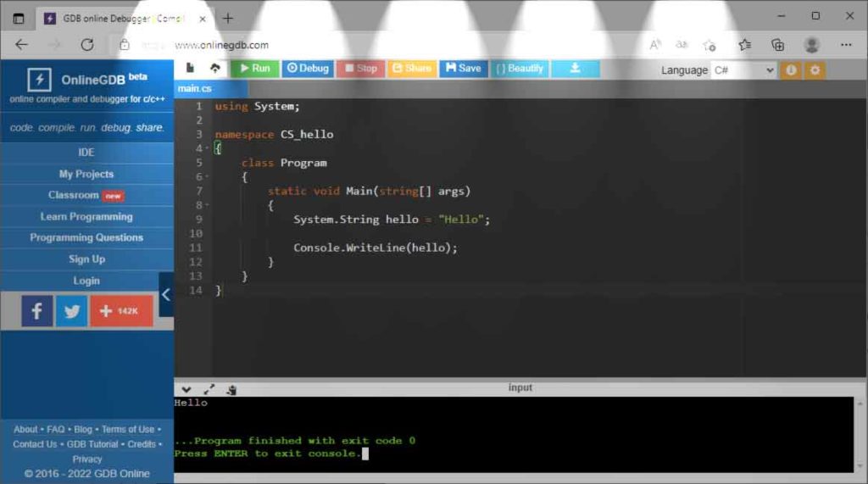868x484 pixels.
Task: Click the GDB Tutorial footer link
Action: pos(92,444)
